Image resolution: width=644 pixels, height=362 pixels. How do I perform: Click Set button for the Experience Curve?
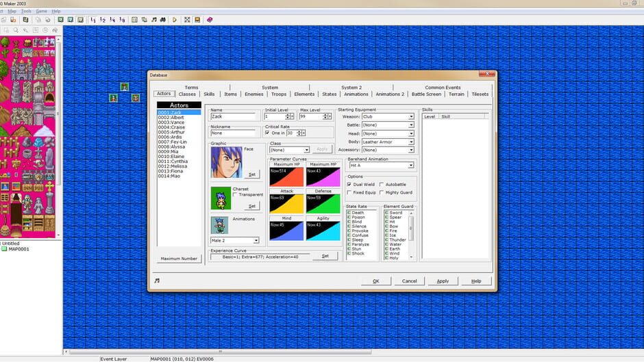(325, 256)
